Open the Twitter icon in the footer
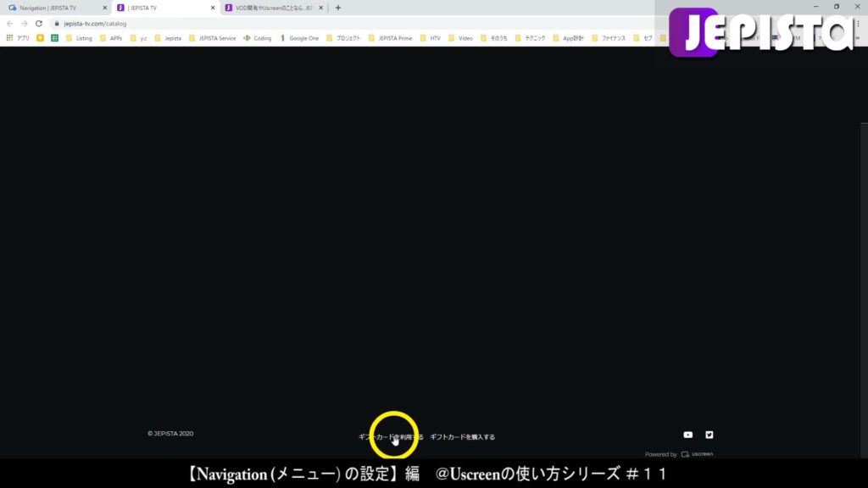Image resolution: width=868 pixels, height=488 pixels. pos(709,435)
